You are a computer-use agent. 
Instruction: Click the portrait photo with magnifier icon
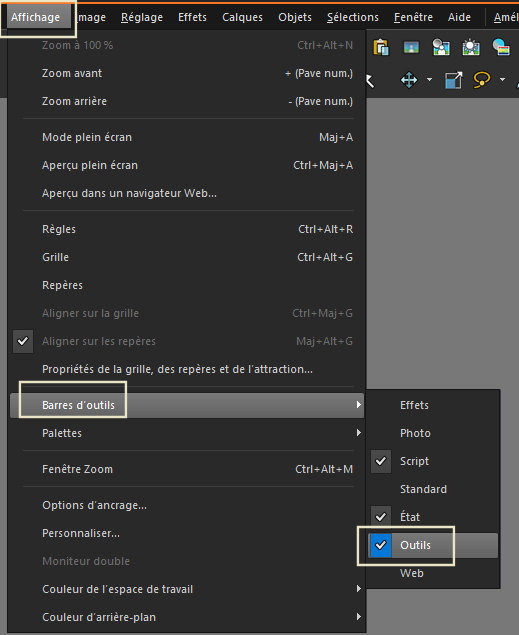(x=440, y=47)
